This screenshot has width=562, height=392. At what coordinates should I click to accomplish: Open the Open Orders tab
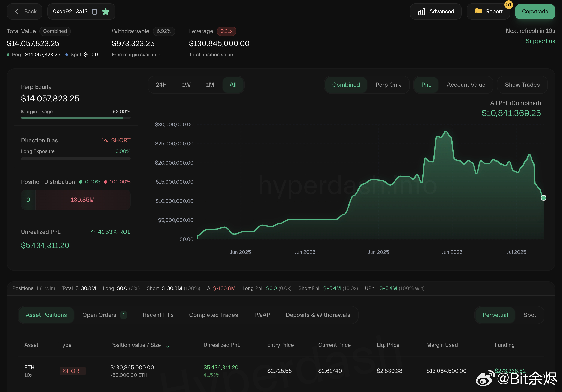(x=105, y=315)
